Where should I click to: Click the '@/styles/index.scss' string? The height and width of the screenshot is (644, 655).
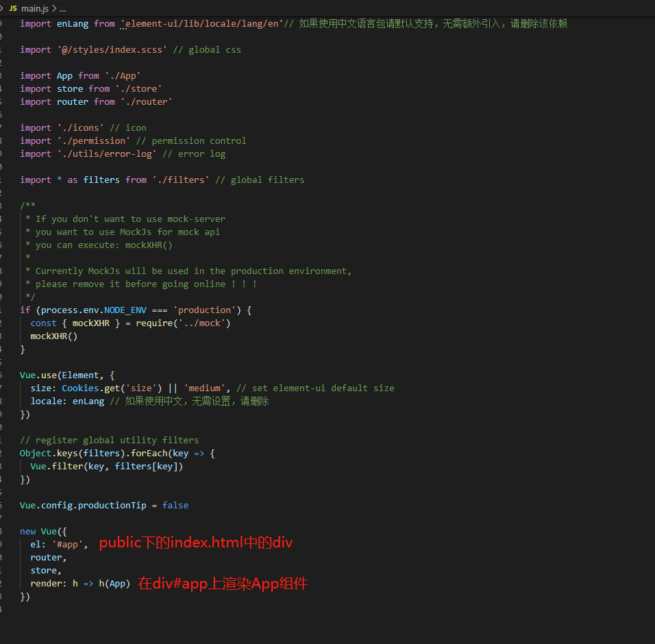[112, 50]
